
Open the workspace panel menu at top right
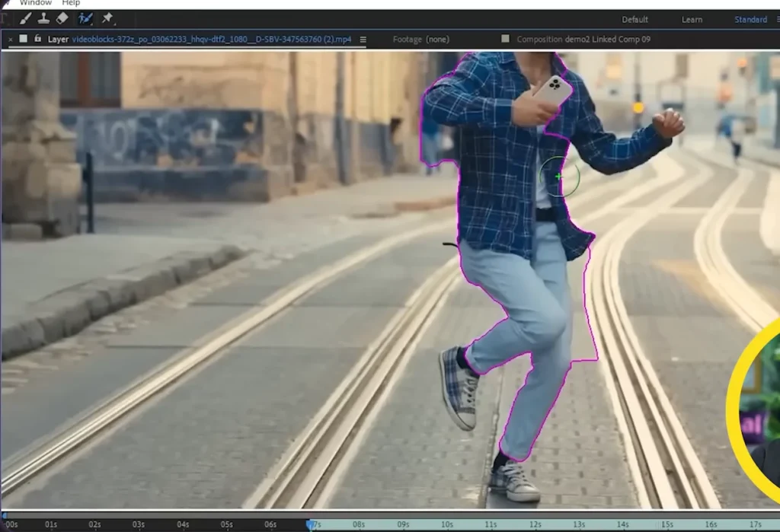click(x=775, y=19)
